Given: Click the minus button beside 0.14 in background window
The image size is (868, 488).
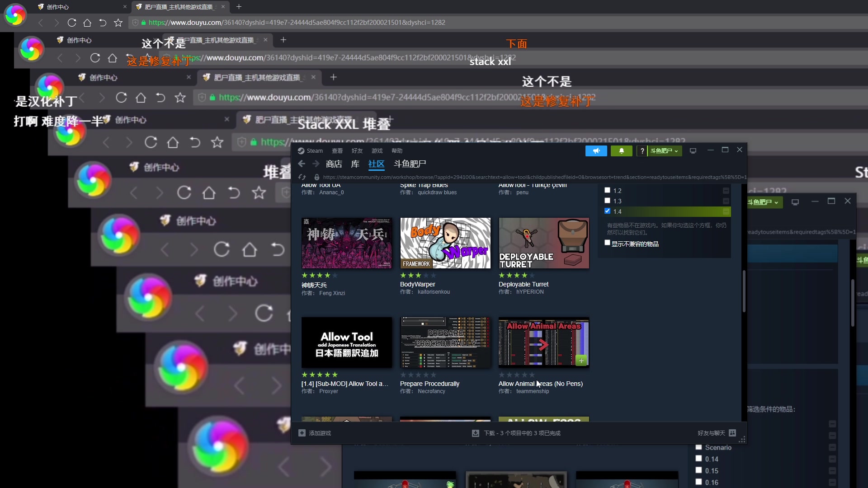Looking at the screenshot, I should coord(832,459).
